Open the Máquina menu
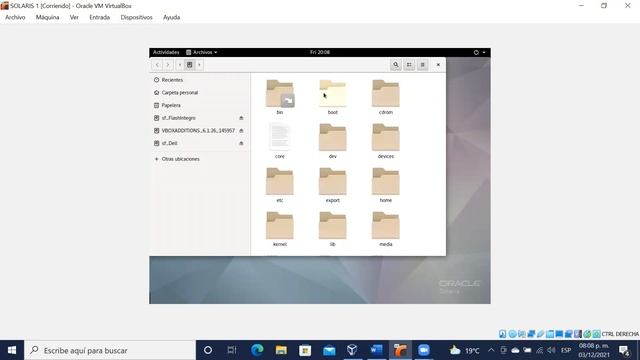The height and width of the screenshot is (360, 640). coord(47,17)
